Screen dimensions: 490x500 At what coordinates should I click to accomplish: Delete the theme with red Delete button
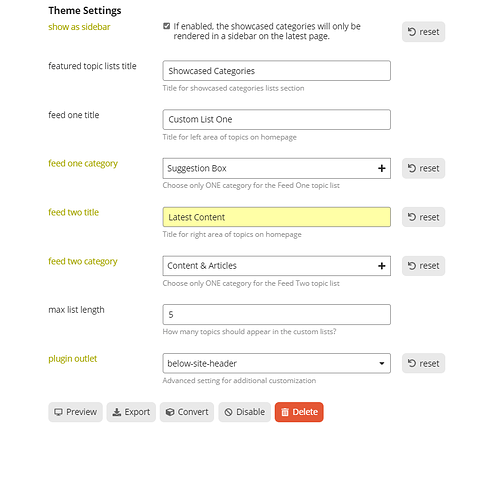click(x=299, y=412)
